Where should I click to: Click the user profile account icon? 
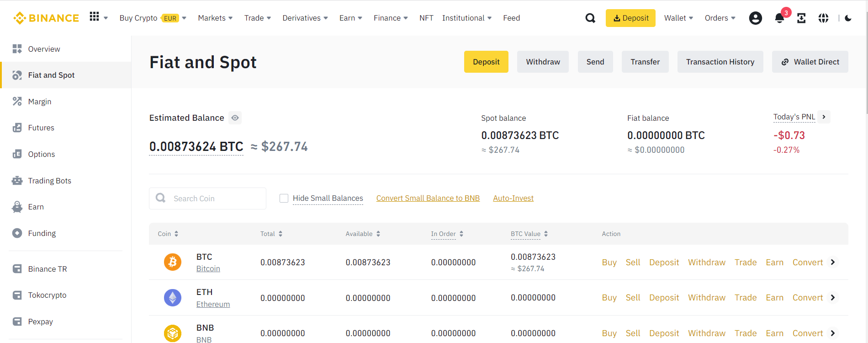click(756, 18)
